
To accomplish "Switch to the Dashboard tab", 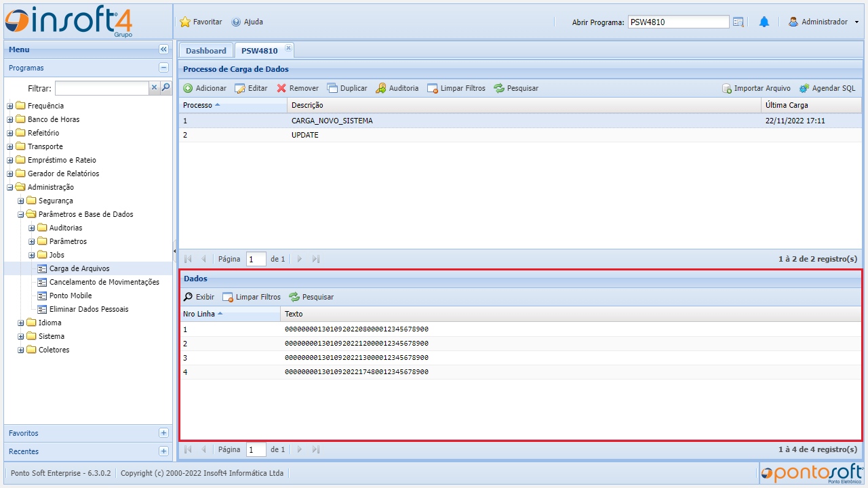I will (206, 51).
